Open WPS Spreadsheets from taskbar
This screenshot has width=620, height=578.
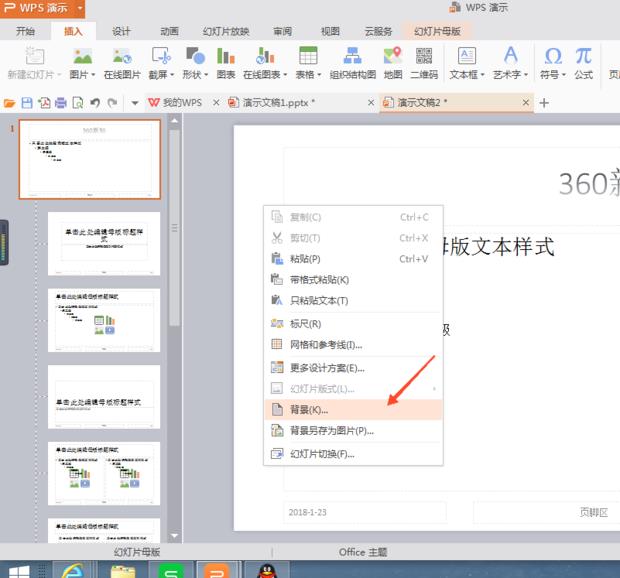click(171, 570)
